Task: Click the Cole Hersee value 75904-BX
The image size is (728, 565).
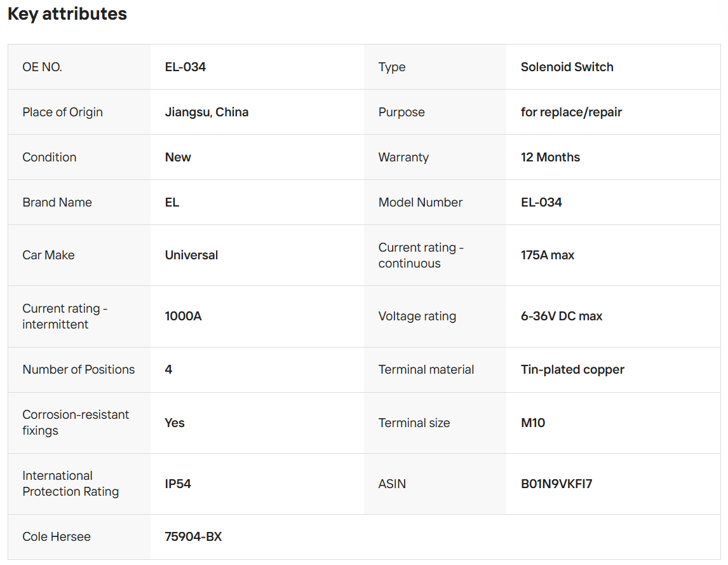Action: (193, 536)
